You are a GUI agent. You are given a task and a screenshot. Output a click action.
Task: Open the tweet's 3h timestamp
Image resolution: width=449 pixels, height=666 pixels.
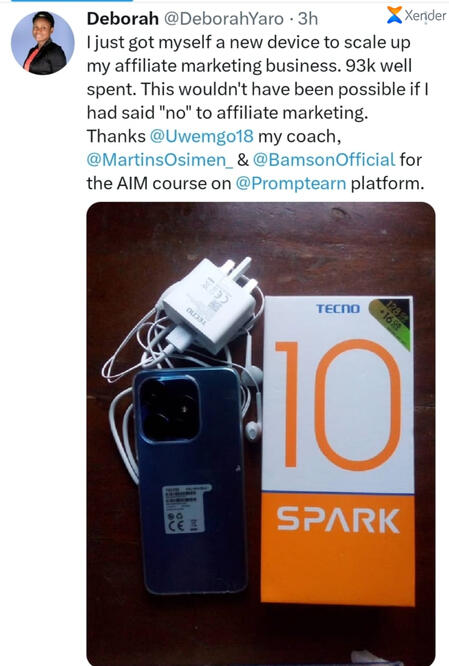click(308, 19)
